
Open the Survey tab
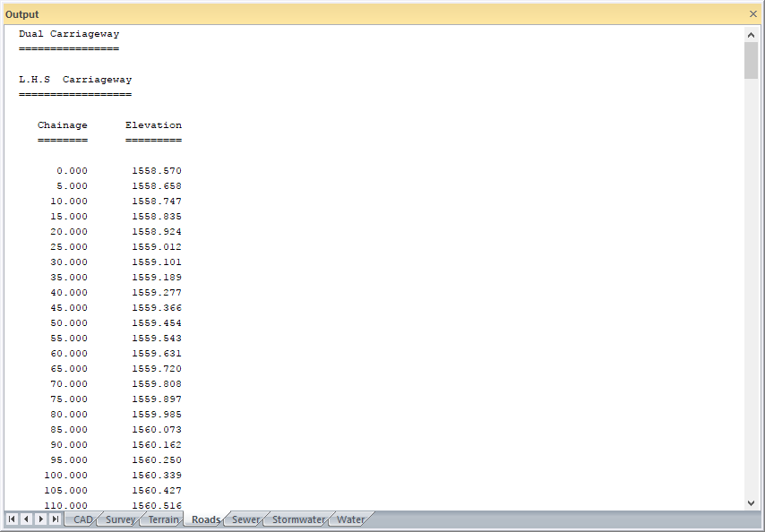pos(120,519)
